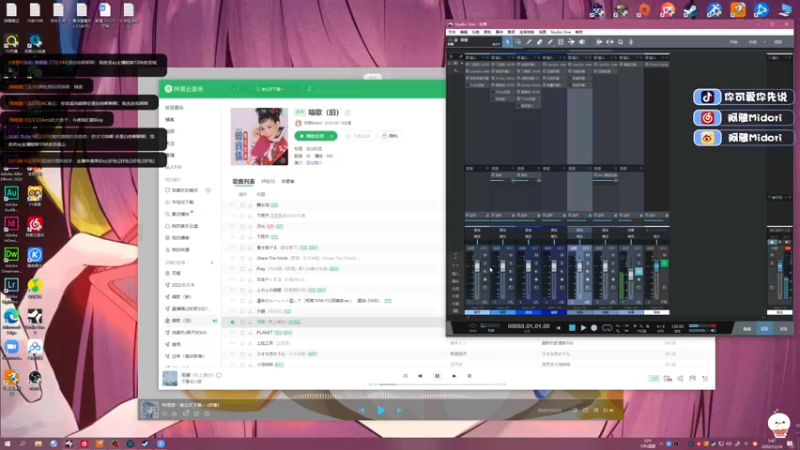Screen dimensions: 800x450
Task: Open the NetEase Music volume icon in player bar
Action: tap(680, 379)
